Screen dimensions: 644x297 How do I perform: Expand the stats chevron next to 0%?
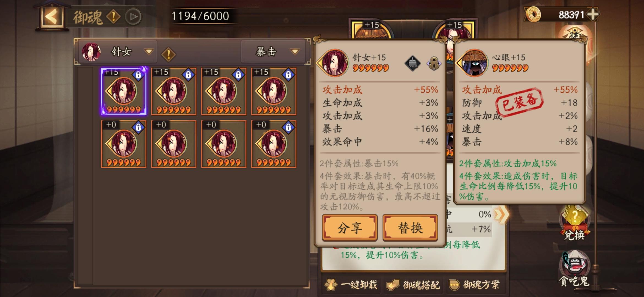[x=502, y=215]
